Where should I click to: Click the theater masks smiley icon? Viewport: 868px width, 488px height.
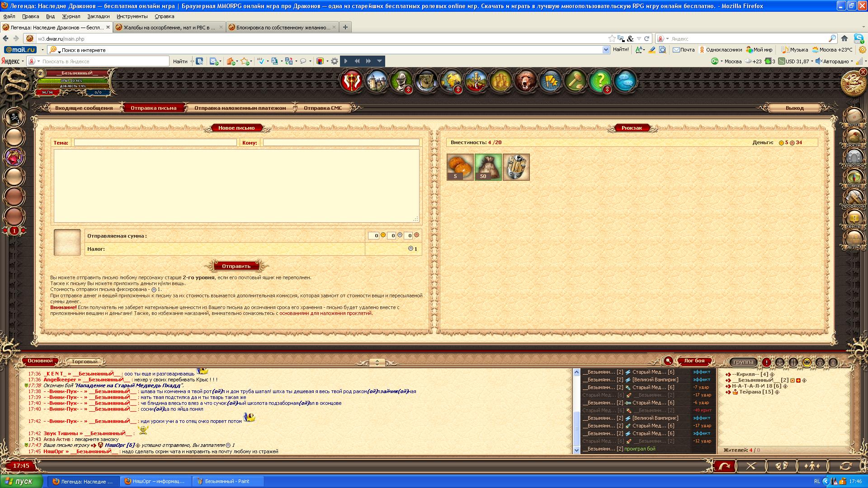pyautogui.click(x=782, y=466)
